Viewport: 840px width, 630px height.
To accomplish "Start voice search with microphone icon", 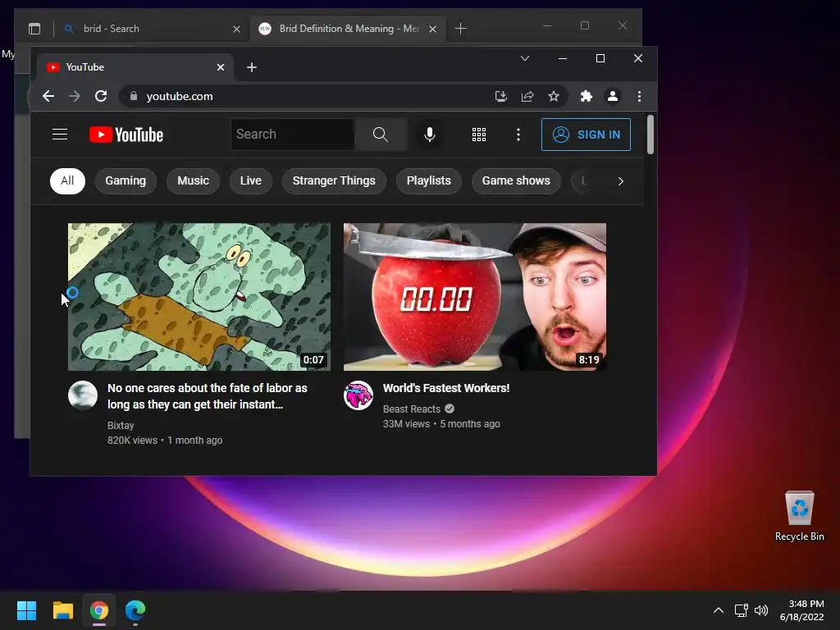I will click(429, 135).
